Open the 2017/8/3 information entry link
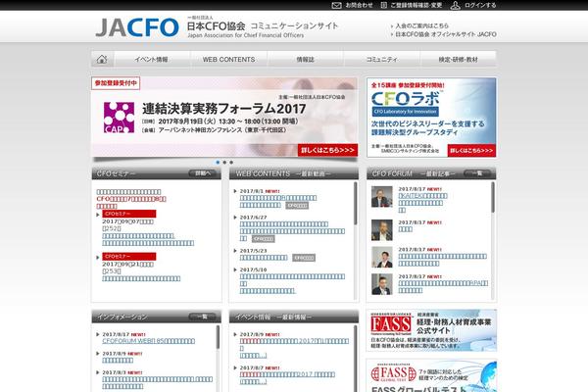Viewport: 588px width, 392px height. pyautogui.click(x=158, y=382)
